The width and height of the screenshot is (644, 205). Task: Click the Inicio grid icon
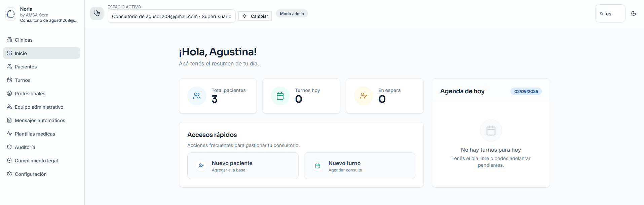coord(9,53)
